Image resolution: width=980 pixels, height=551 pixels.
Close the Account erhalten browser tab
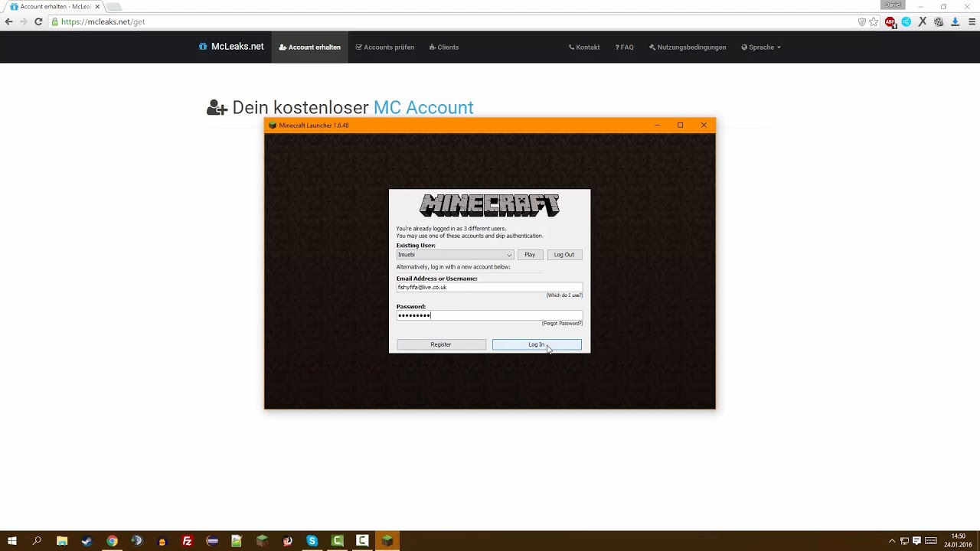tap(97, 6)
